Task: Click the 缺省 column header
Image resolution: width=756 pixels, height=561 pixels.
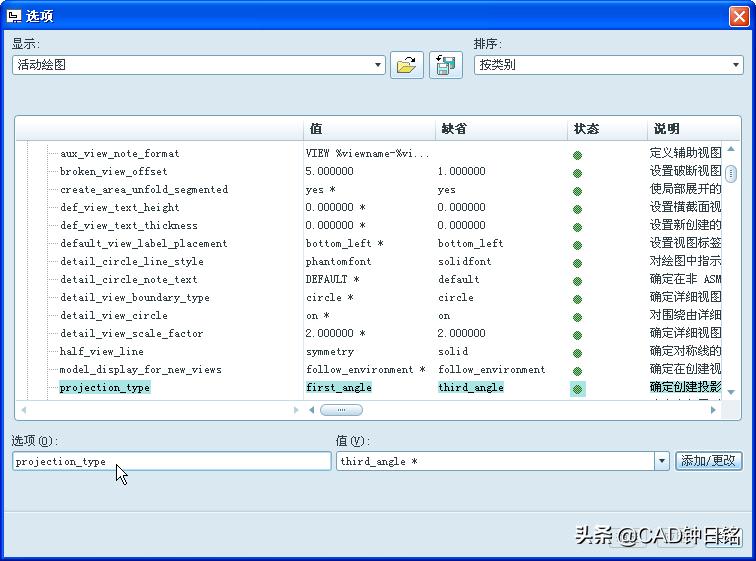Action: click(501, 129)
